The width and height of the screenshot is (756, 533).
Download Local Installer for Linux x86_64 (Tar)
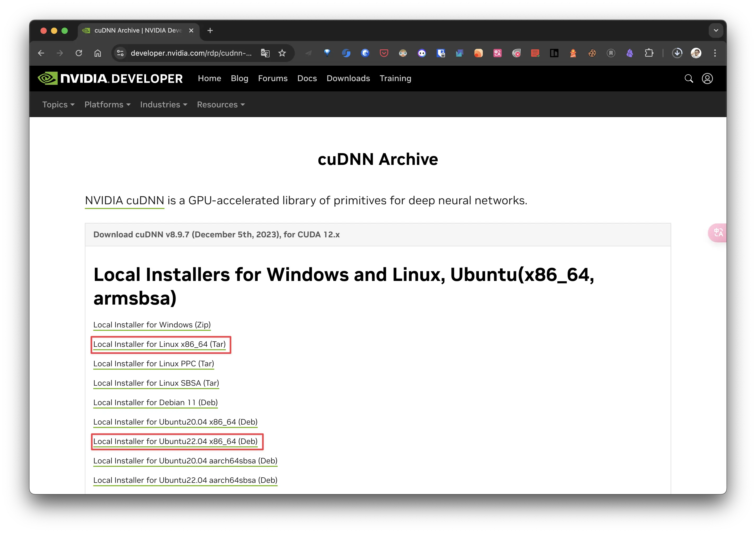coord(159,344)
